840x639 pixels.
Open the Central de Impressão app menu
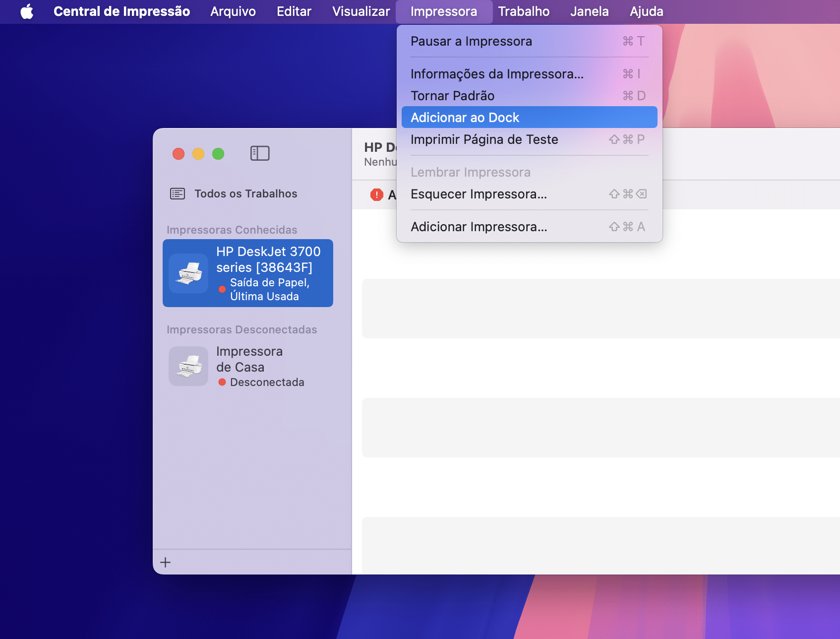point(121,11)
